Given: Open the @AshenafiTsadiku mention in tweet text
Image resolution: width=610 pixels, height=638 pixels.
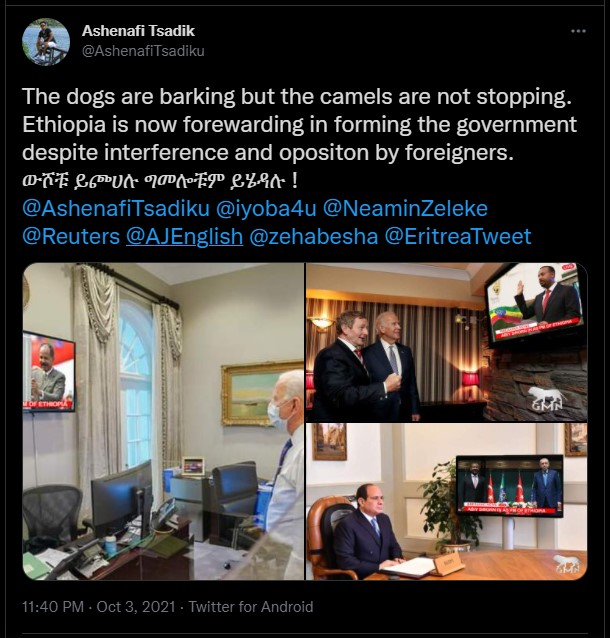Looking at the screenshot, I should point(116,208).
